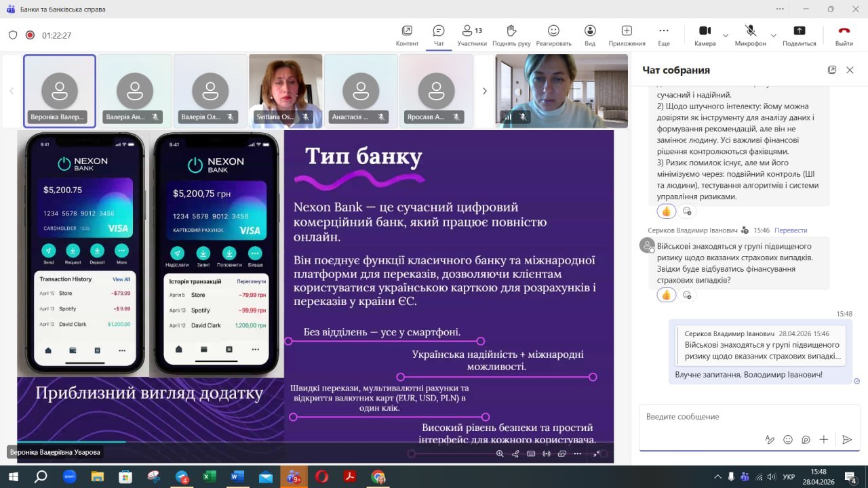
Task: Open more presentation options ellipsis
Action: (x=577, y=453)
